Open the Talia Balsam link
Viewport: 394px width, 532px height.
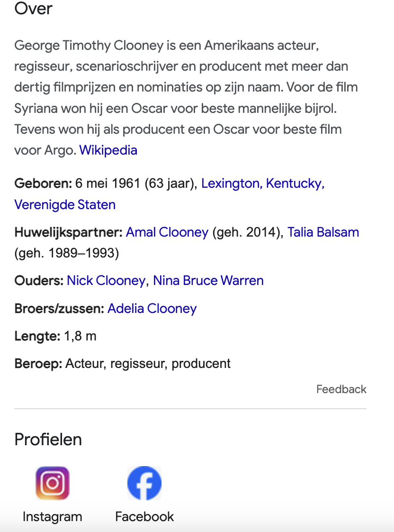323,232
